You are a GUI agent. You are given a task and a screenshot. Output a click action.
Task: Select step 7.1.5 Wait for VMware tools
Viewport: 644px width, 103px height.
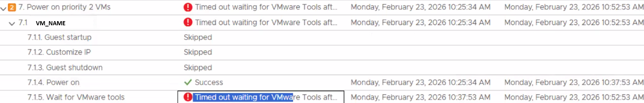76,97
